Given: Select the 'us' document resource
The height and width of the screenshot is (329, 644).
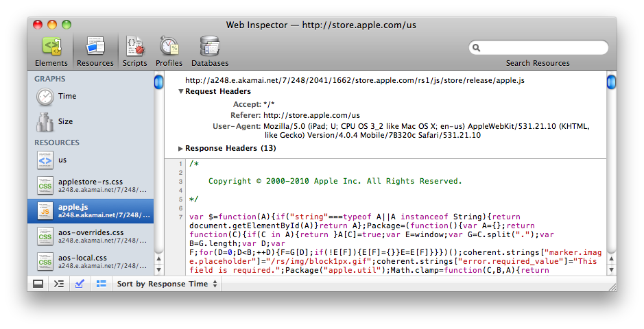Looking at the screenshot, I should click(x=91, y=160).
